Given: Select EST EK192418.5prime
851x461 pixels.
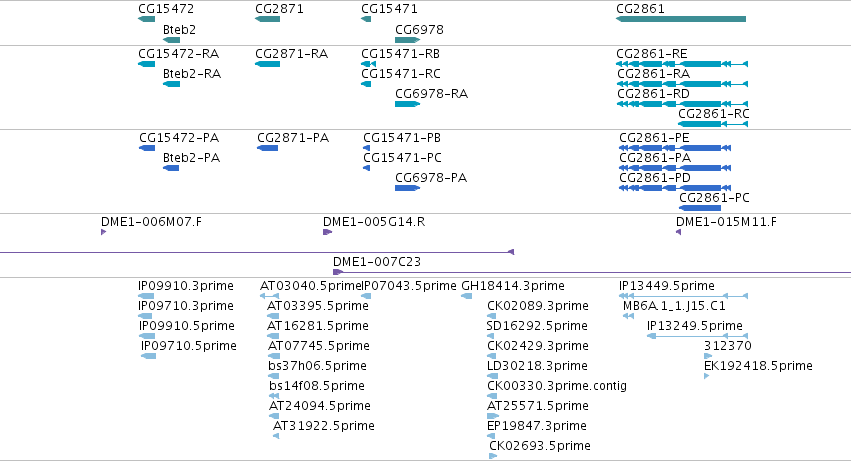Looking at the screenshot, I should pyautogui.click(x=707, y=377).
